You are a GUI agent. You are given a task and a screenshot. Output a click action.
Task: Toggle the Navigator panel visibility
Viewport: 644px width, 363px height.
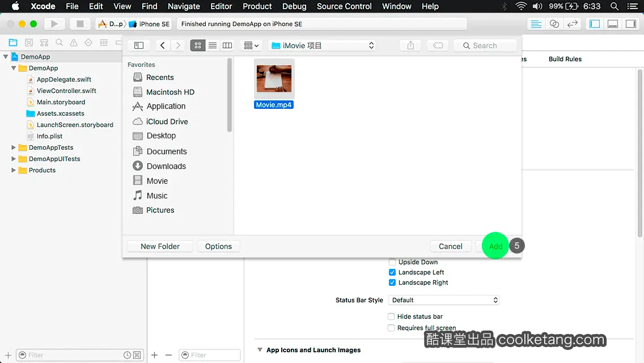595,24
